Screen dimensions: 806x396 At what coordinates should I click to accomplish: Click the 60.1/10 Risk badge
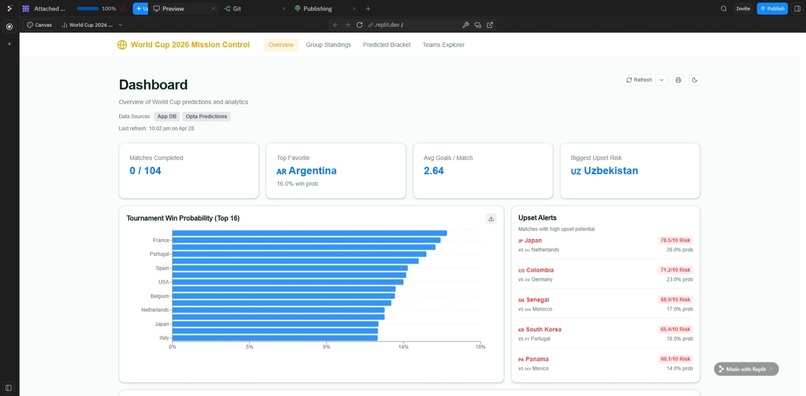point(675,359)
